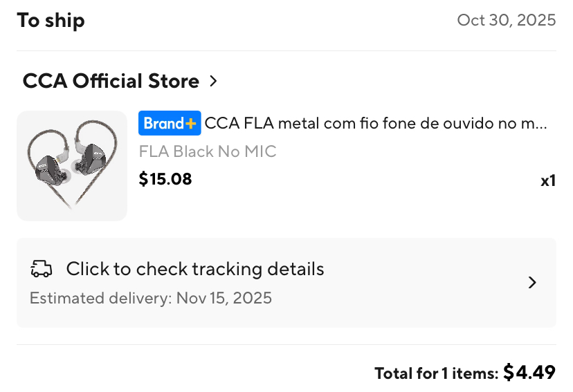
Task: Select the FLA Black No MIC variant text
Action: click(x=208, y=151)
